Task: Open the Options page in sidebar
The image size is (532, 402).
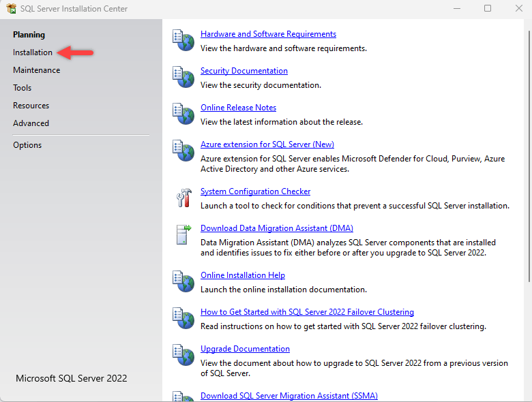Action: (x=27, y=145)
